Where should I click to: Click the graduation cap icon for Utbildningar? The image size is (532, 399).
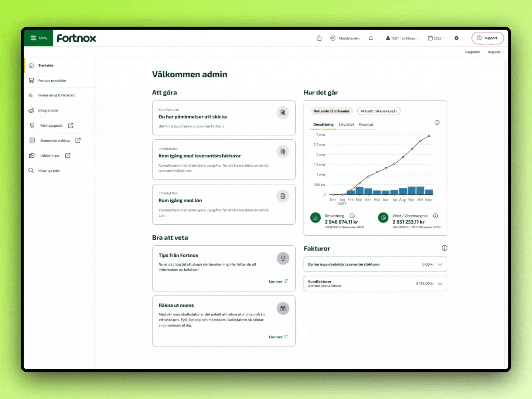tap(32, 156)
